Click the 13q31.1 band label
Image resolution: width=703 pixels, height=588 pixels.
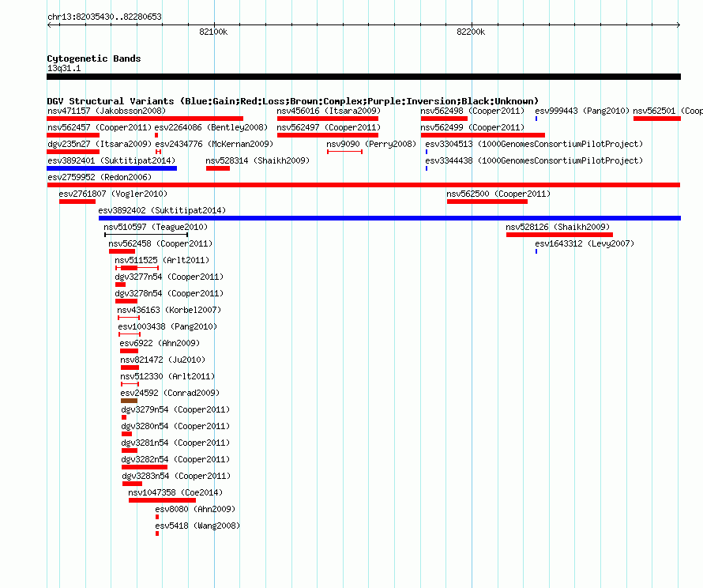click(x=64, y=68)
